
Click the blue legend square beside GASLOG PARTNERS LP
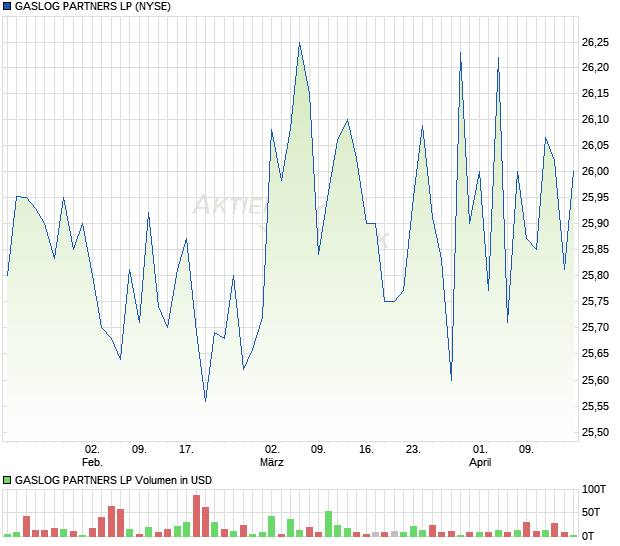coord(7,6)
